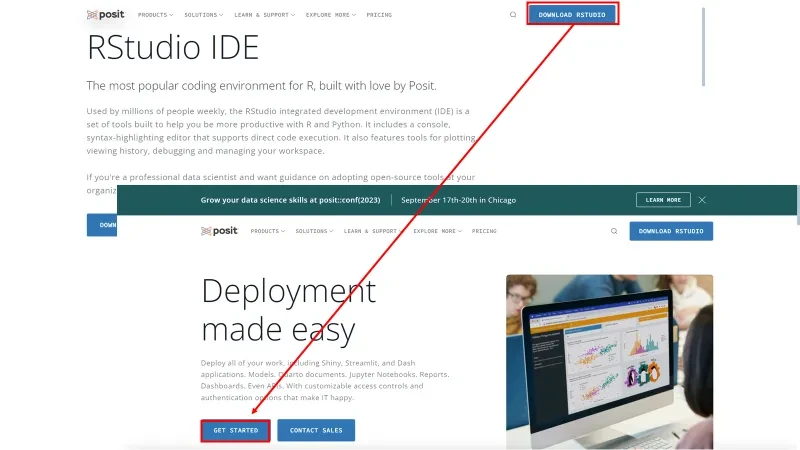Open search icon in the lower page navbar
Image resolution: width=800 pixels, height=450 pixels.
coord(614,231)
